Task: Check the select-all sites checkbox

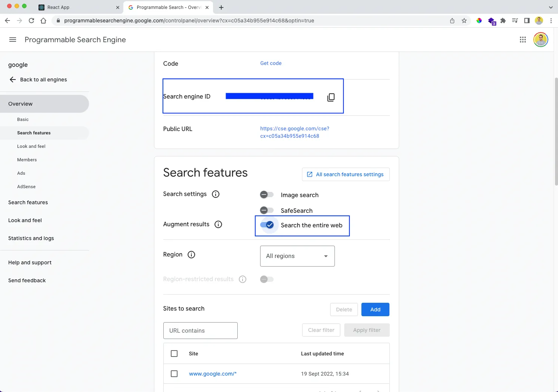Action: click(x=174, y=354)
